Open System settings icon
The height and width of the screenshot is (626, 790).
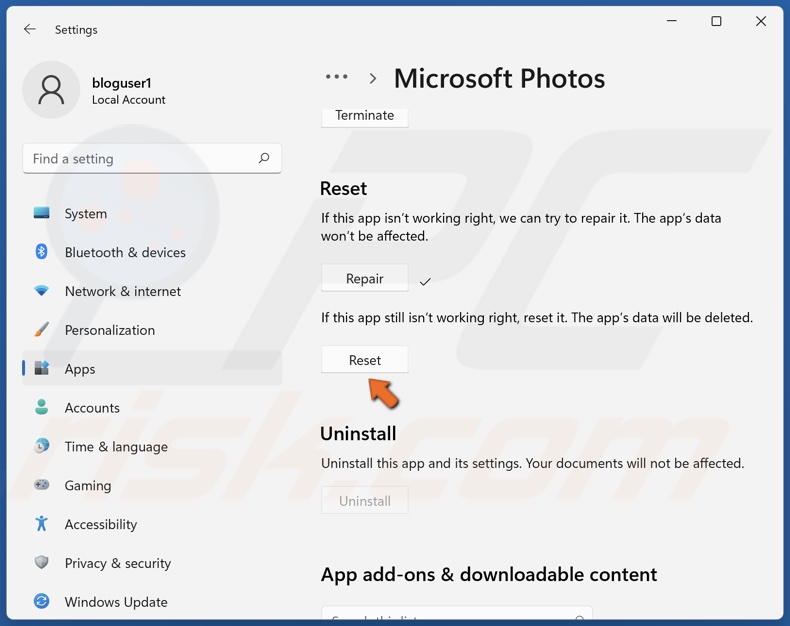coord(42,213)
